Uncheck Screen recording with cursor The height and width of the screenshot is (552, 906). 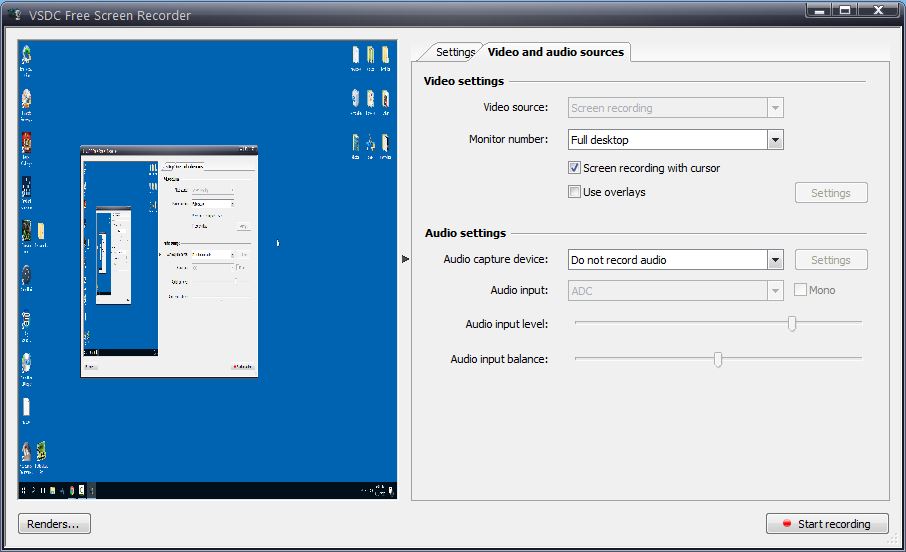pyautogui.click(x=574, y=168)
